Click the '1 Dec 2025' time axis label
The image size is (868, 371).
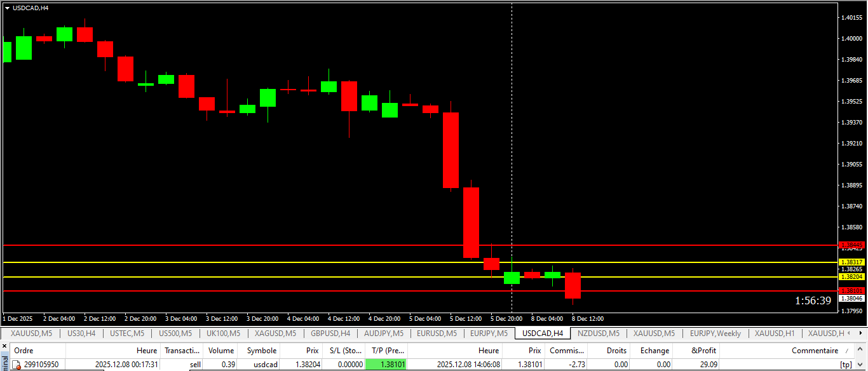[x=18, y=319]
